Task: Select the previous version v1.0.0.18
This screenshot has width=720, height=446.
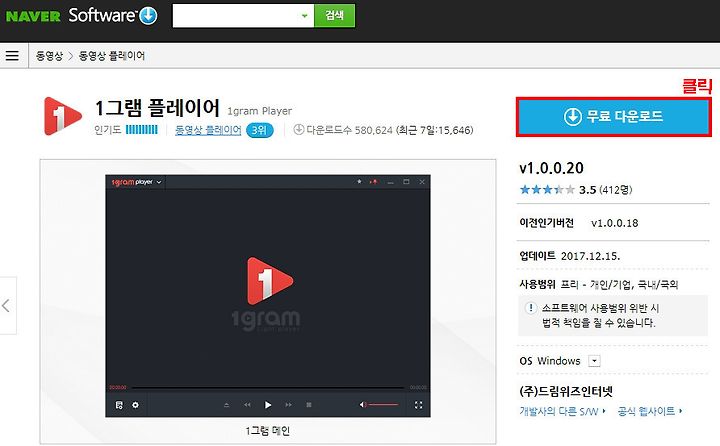Action: click(x=614, y=223)
